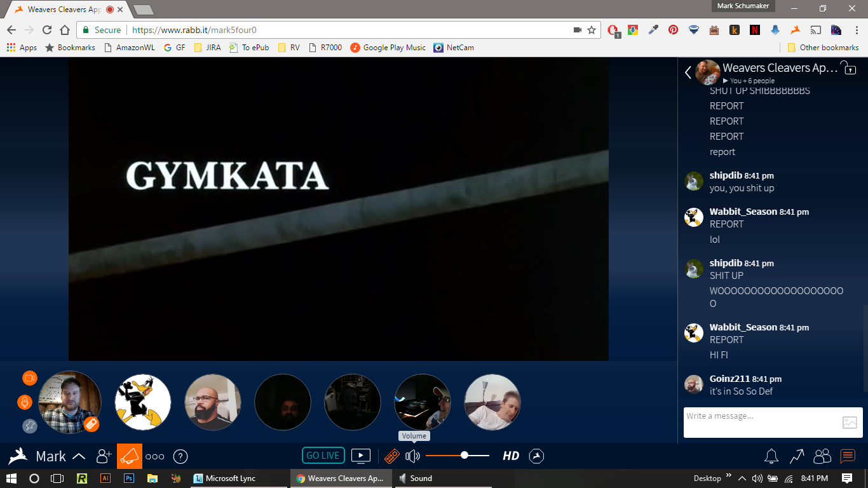Mute the room with the speaker volume icon
Viewport: 868px width, 488px height.
413,456
